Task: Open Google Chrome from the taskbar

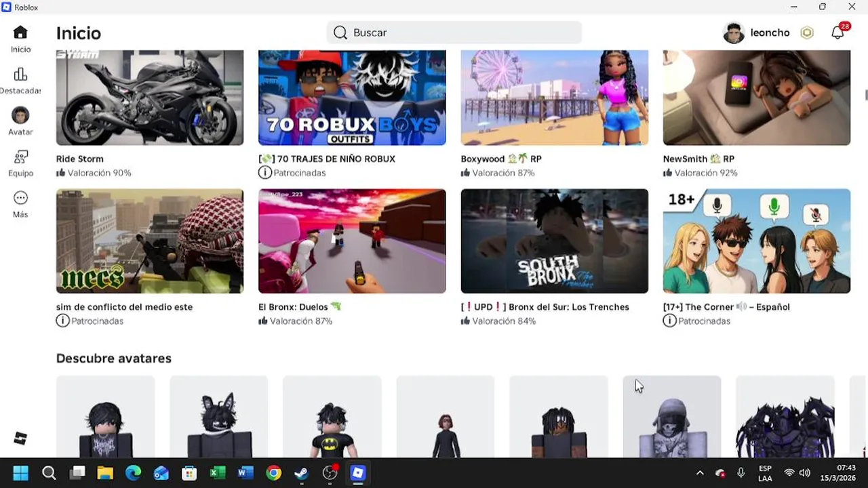Action: click(274, 472)
